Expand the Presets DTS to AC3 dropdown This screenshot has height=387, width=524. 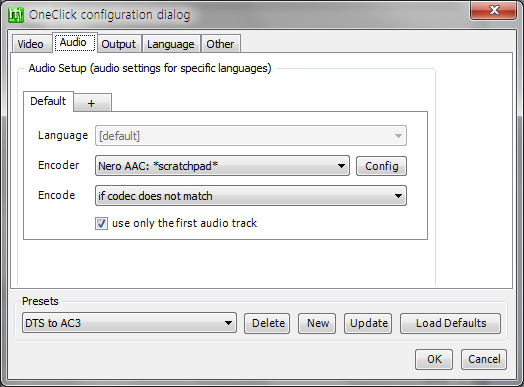129,323
